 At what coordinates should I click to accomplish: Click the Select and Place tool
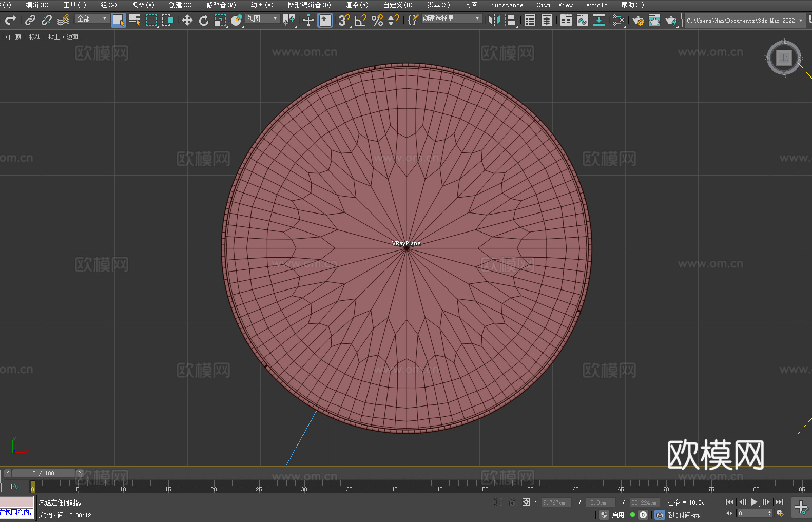pyautogui.click(x=237, y=20)
